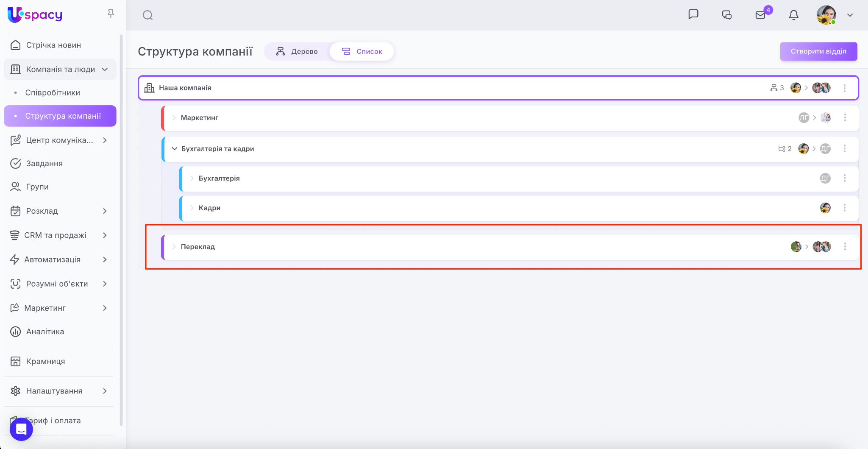Open three-dot menu for Маркетинг department
This screenshot has height=449, width=868.
pyautogui.click(x=845, y=118)
